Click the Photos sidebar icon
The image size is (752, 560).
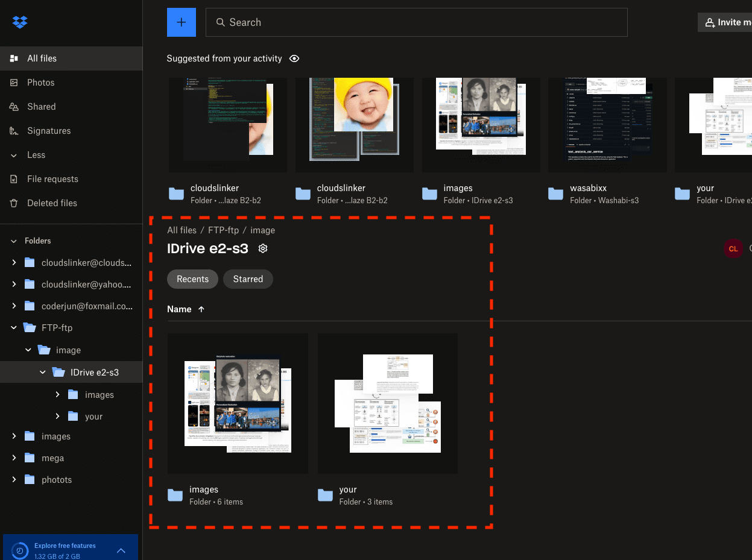pos(14,83)
